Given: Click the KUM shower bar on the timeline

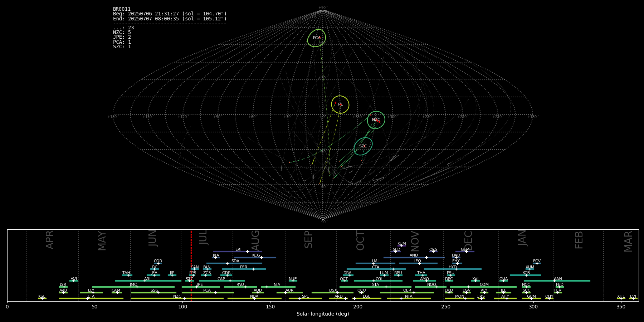Looking at the screenshot, I should pyautogui.click(x=402, y=246).
